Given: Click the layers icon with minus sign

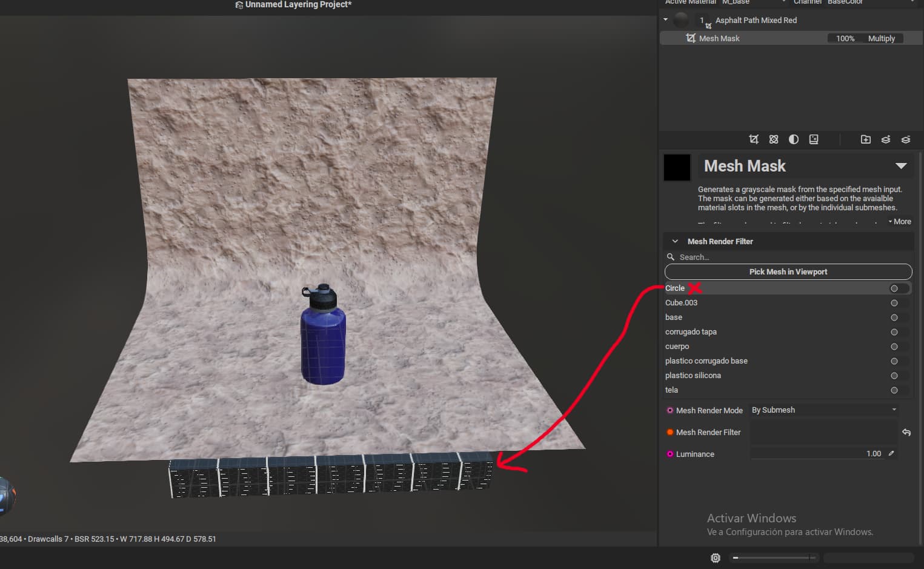Looking at the screenshot, I should (906, 139).
